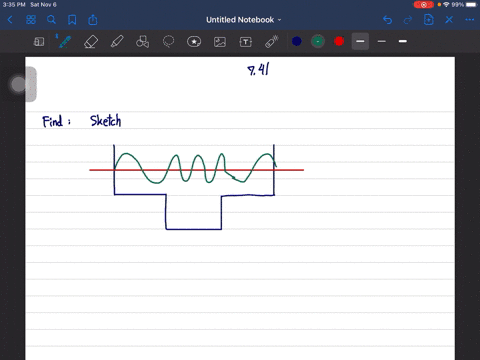Go back with the left chevron
This screenshot has width=480, height=360.
pos(10,20)
